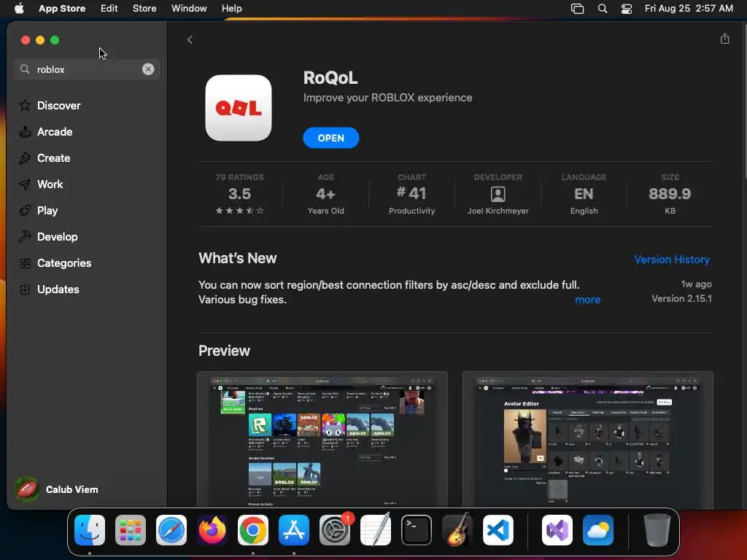Open the Version History link
Screen dimensions: 747x560
click(x=672, y=260)
